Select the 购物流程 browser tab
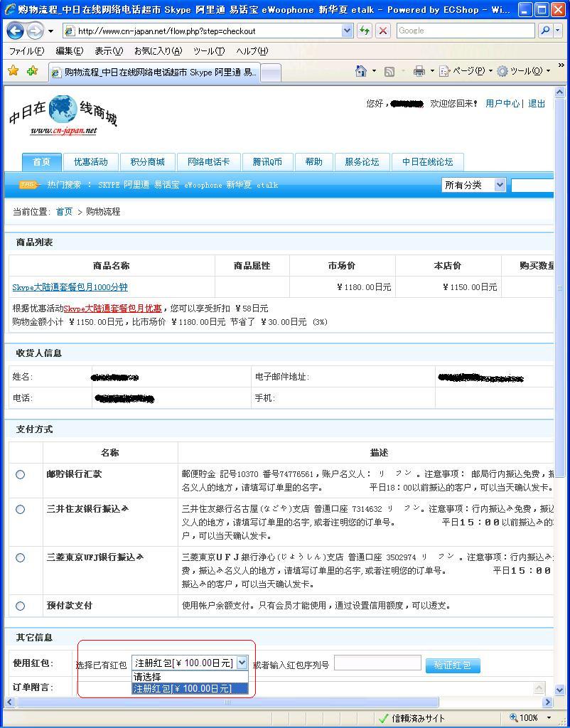 tap(154, 73)
